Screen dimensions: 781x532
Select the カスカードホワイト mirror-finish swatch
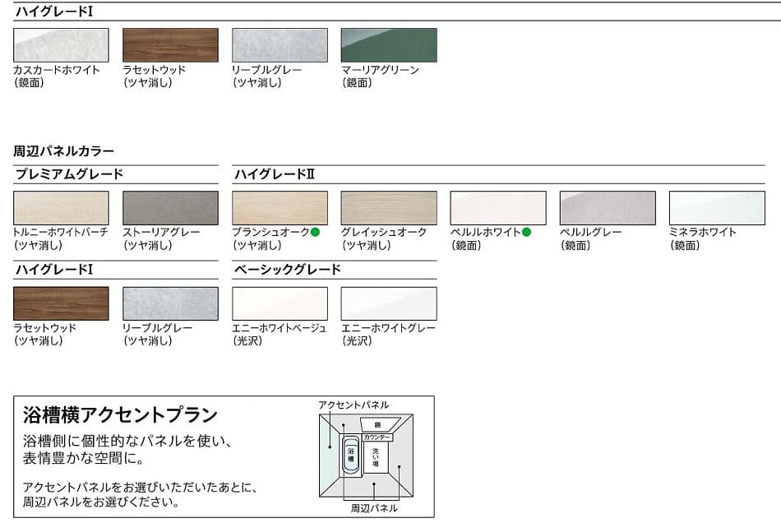point(61,45)
